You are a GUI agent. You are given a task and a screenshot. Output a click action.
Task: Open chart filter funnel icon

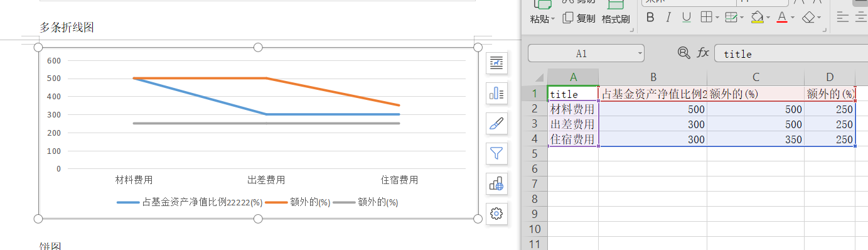coord(496,153)
